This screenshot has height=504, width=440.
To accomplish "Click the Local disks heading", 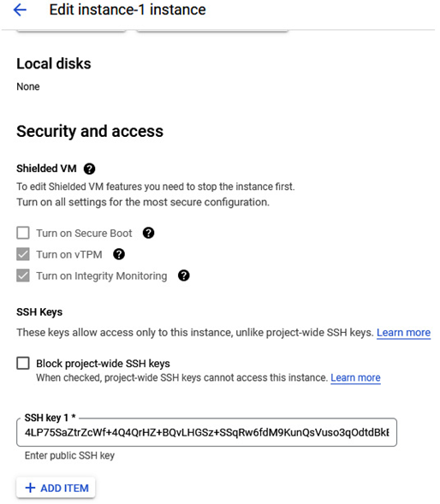I will [x=54, y=63].
